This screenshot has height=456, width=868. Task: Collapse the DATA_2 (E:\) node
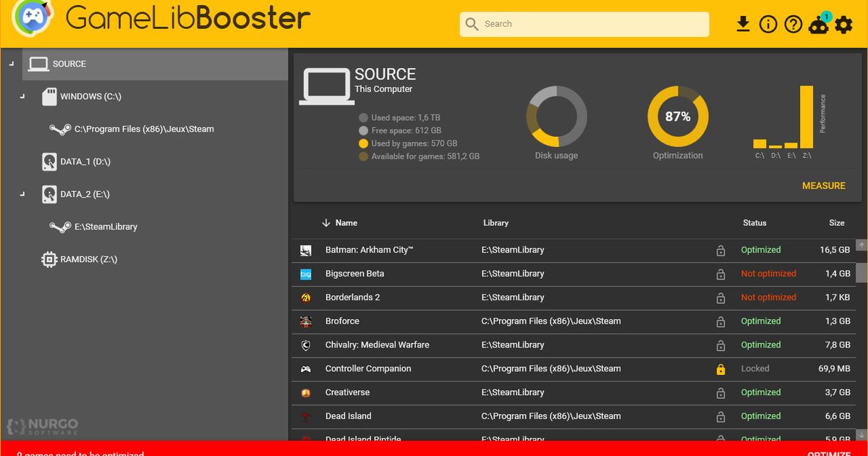[x=24, y=194]
